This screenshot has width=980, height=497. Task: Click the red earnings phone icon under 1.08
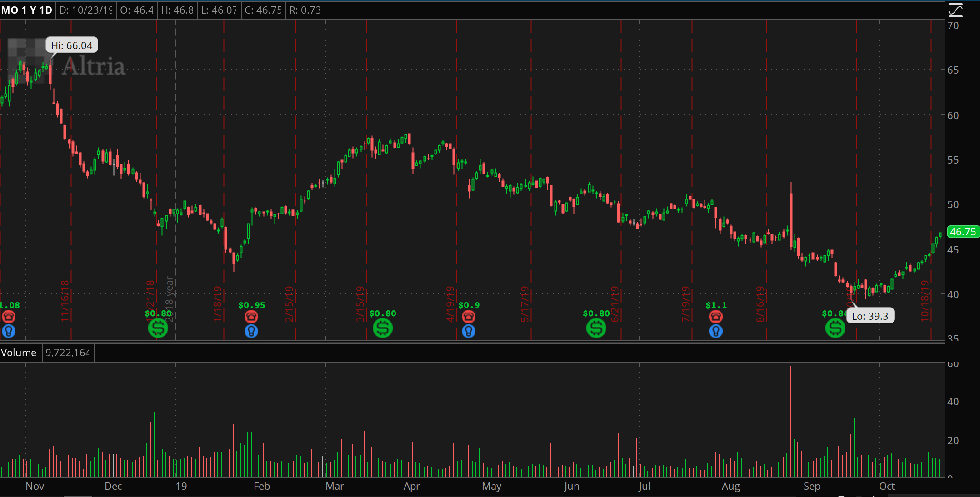point(9,316)
